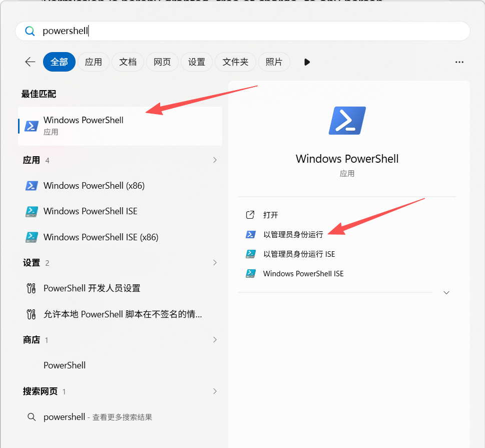Screen dimensions: 485x448
Task: Choose Windows PowerShell ISE in preview actions
Action: click(303, 273)
